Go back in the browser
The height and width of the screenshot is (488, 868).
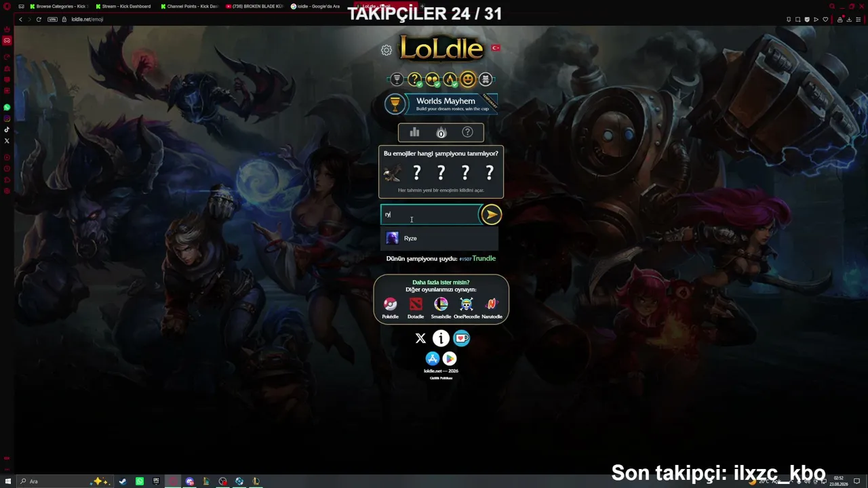tap(20, 20)
